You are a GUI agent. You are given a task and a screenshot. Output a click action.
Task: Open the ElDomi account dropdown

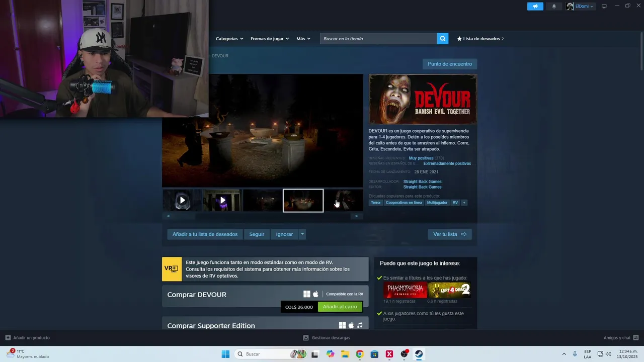pos(580,6)
